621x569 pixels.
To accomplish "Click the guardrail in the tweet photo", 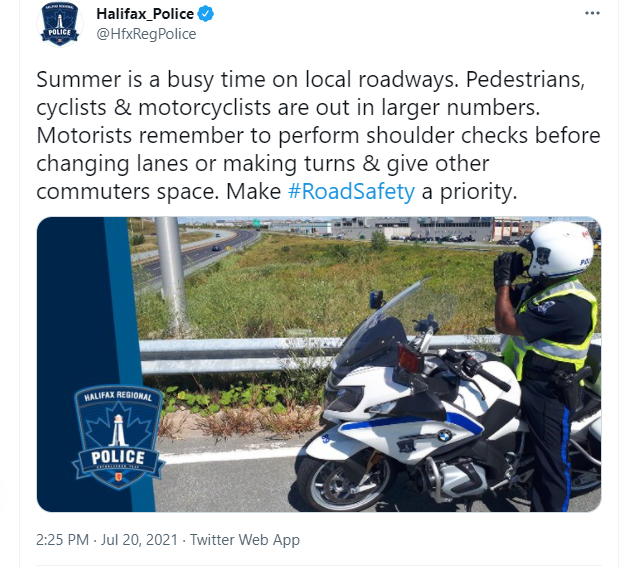I will (x=238, y=356).
